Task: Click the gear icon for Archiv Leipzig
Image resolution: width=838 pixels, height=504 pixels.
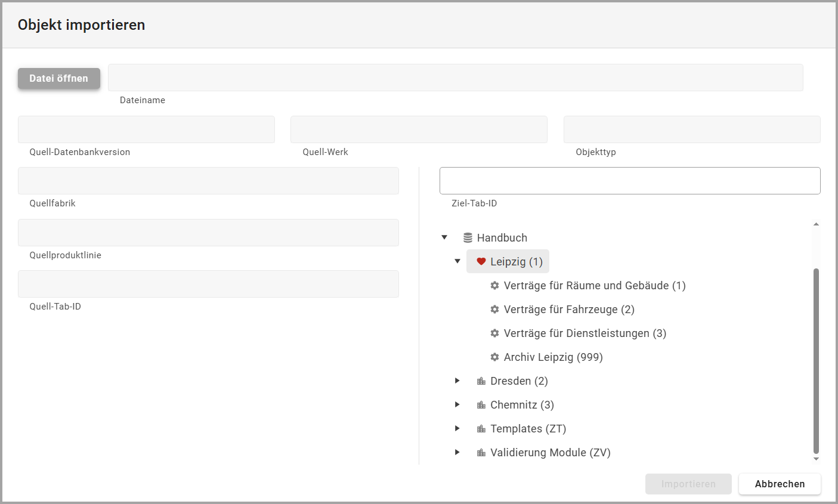Action: click(x=494, y=357)
